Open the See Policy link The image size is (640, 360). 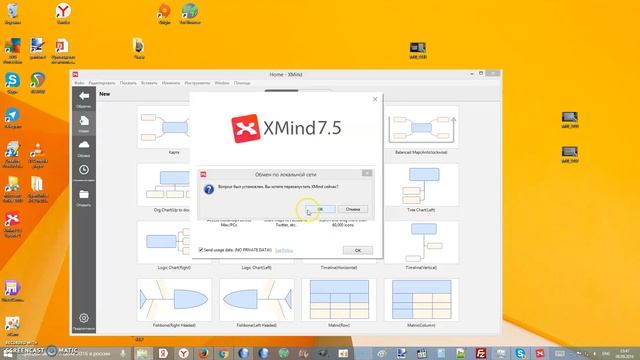point(284,250)
